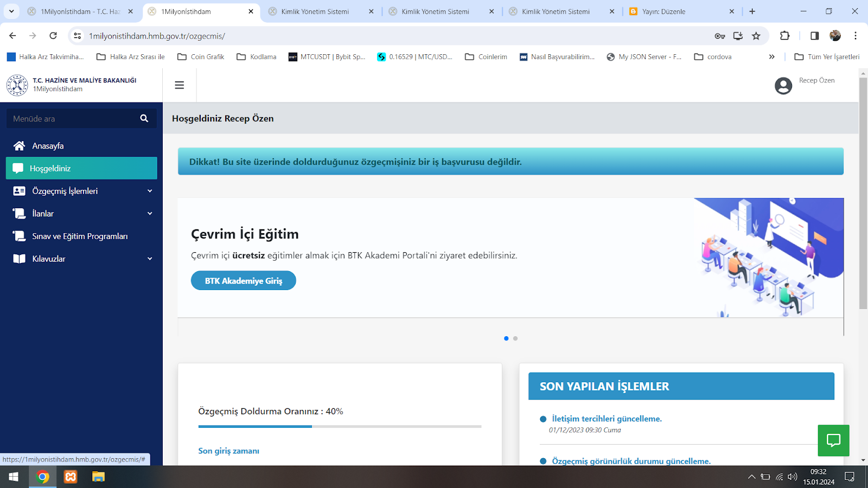Click the user avatar icon beside Recep Özen
The width and height of the screenshot is (868, 488).
(783, 86)
